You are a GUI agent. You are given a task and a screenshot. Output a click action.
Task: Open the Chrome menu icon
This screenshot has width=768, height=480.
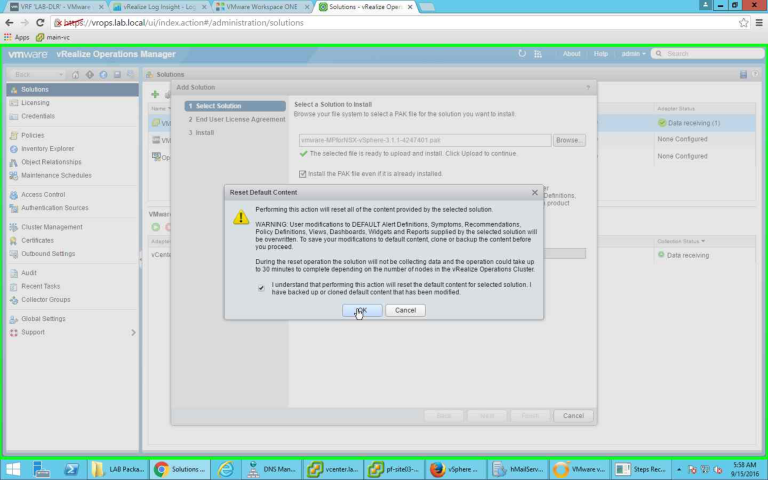tap(759, 23)
